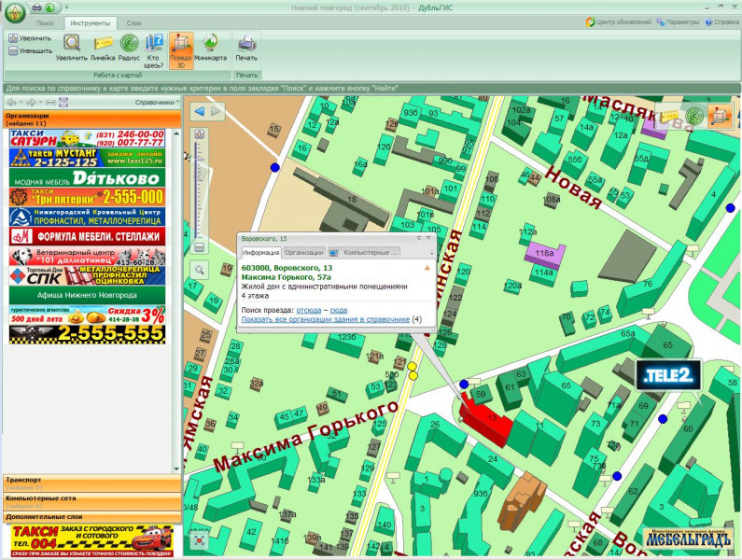Click the Печать printer tool

coord(246,48)
